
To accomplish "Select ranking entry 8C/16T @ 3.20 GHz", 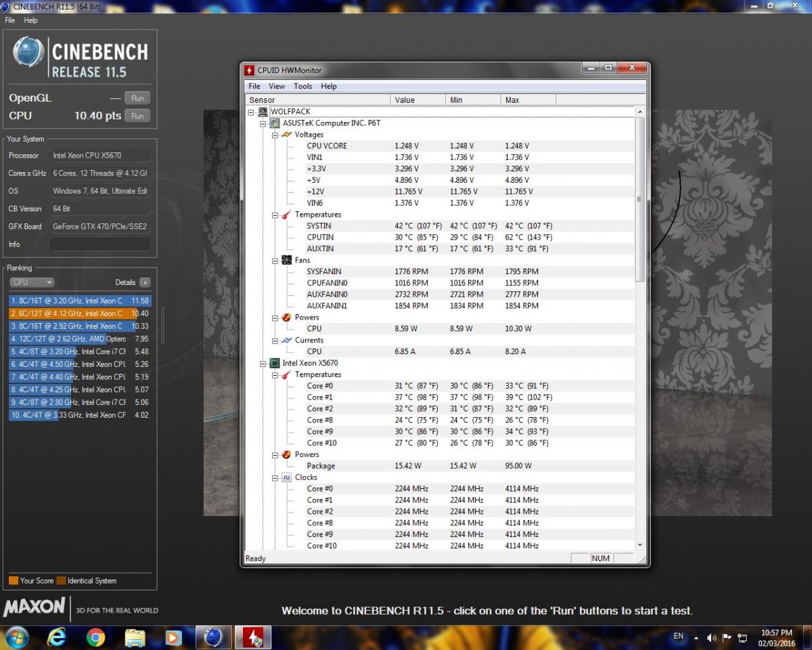I will 81,301.
